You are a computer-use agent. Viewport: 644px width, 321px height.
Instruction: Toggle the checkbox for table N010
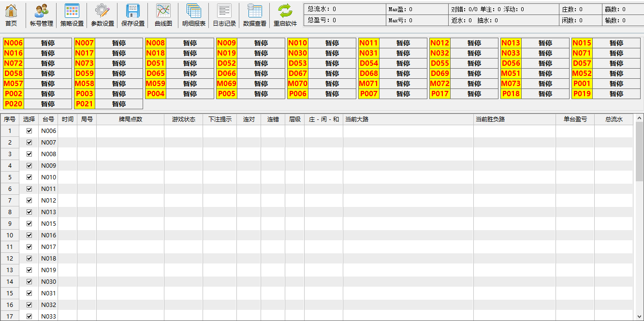tap(29, 177)
